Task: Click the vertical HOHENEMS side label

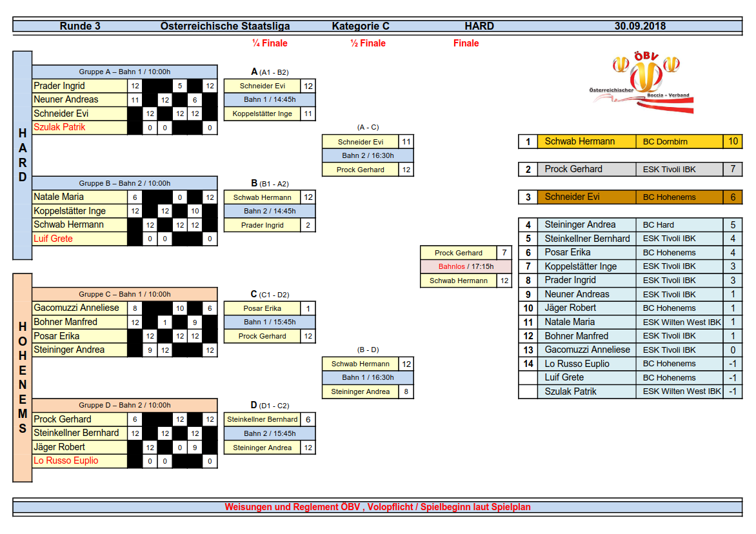Action: pyautogui.click(x=22, y=377)
